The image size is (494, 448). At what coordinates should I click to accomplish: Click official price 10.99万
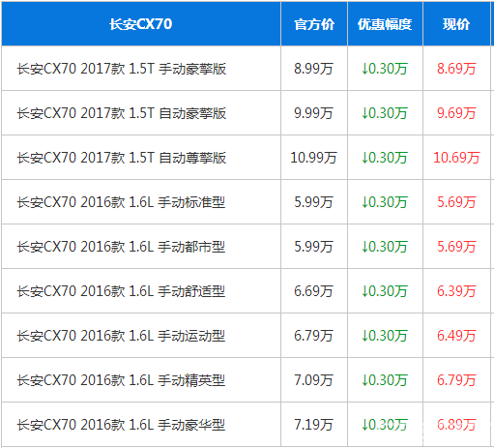point(313,158)
